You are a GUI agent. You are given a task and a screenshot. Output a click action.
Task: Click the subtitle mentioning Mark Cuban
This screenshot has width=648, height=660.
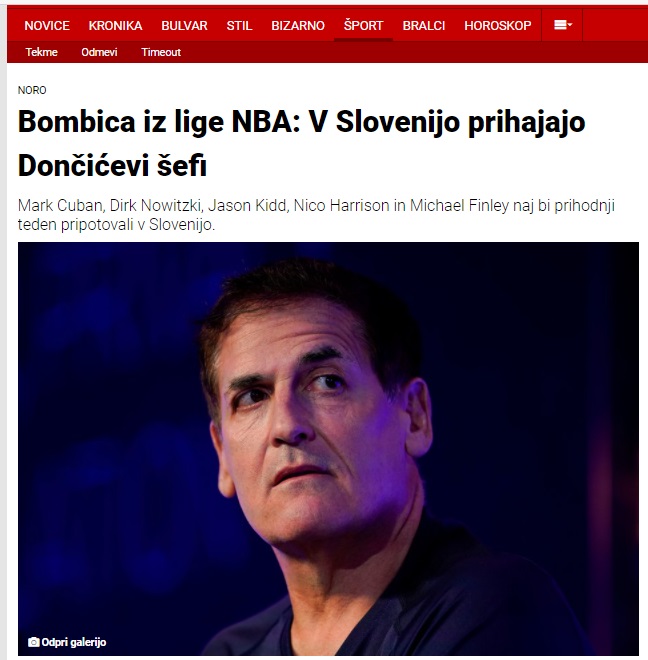(x=316, y=215)
